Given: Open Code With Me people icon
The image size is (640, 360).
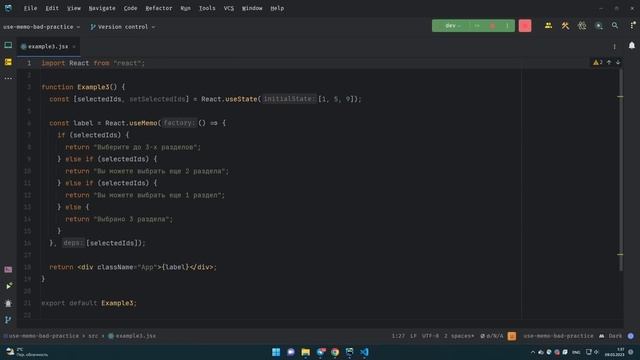Looking at the screenshot, I should point(548,26).
